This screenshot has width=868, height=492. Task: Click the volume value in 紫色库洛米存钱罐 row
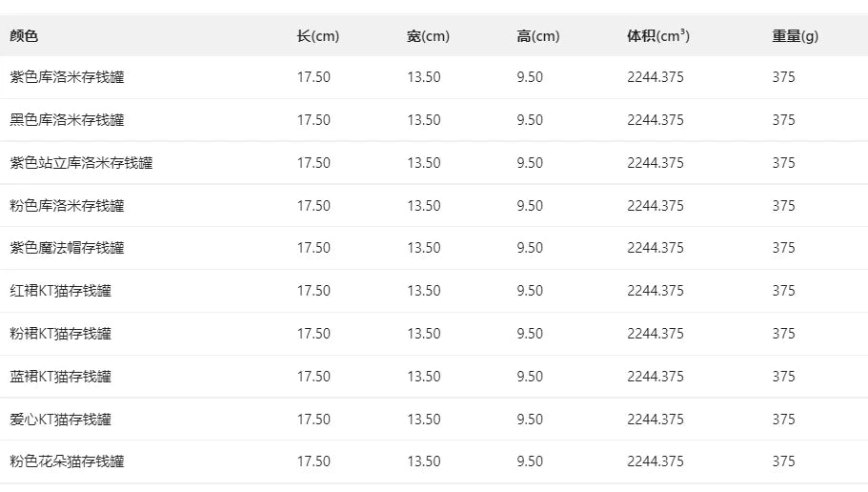(655, 77)
